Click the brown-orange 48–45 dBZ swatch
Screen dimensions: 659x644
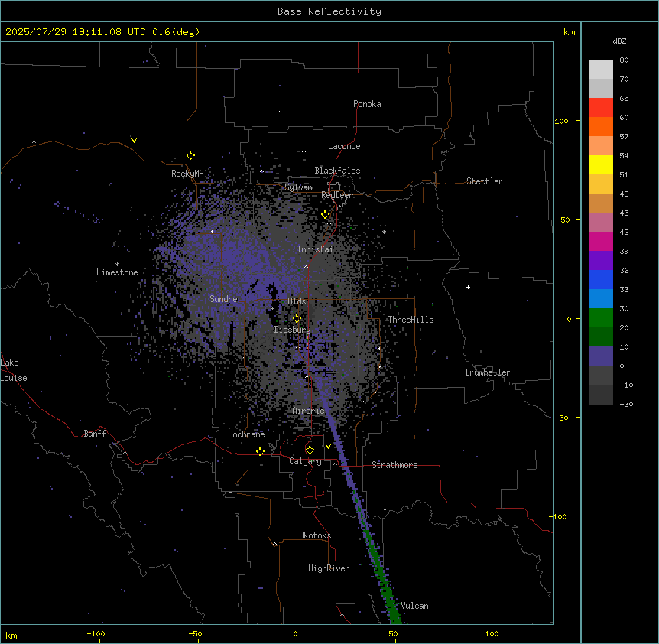point(601,203)
